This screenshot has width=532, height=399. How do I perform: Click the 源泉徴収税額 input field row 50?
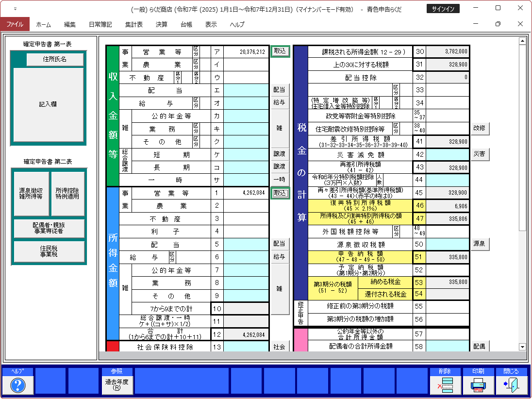point(448,244)
